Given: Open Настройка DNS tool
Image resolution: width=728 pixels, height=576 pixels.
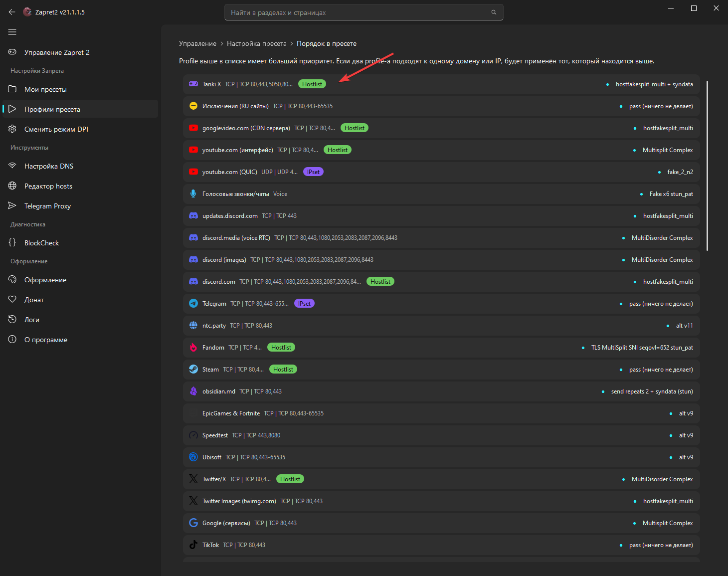Looking at the screenshot, I should pos(80,166).
